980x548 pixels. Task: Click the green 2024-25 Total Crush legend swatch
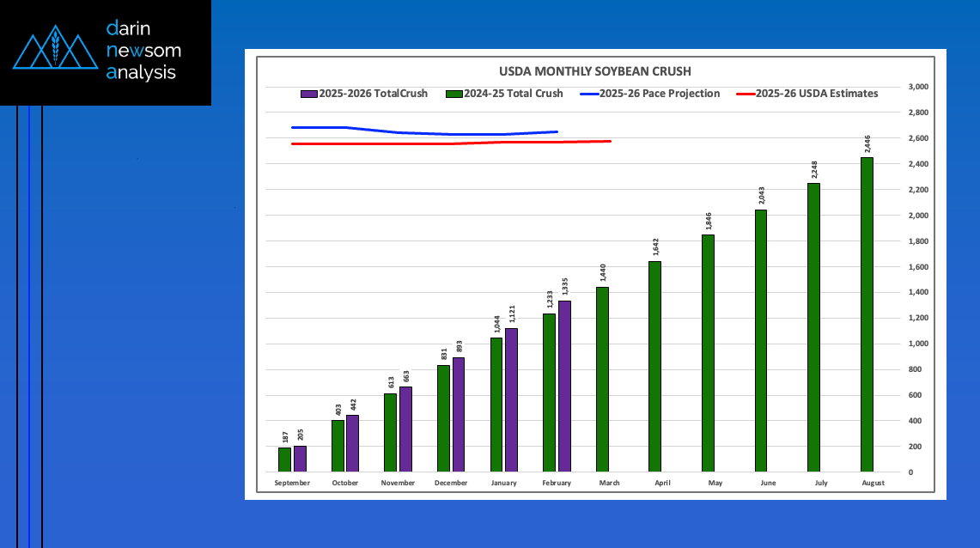[x=454, y=94]
